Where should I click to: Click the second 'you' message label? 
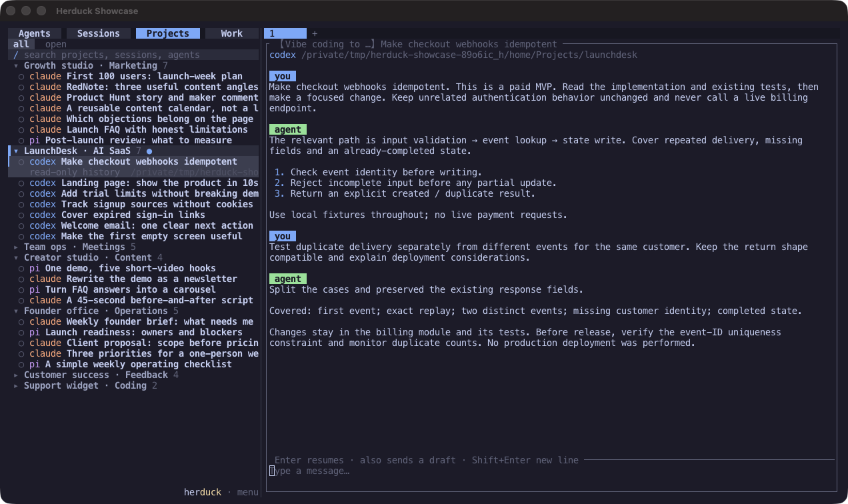(283, 236)
